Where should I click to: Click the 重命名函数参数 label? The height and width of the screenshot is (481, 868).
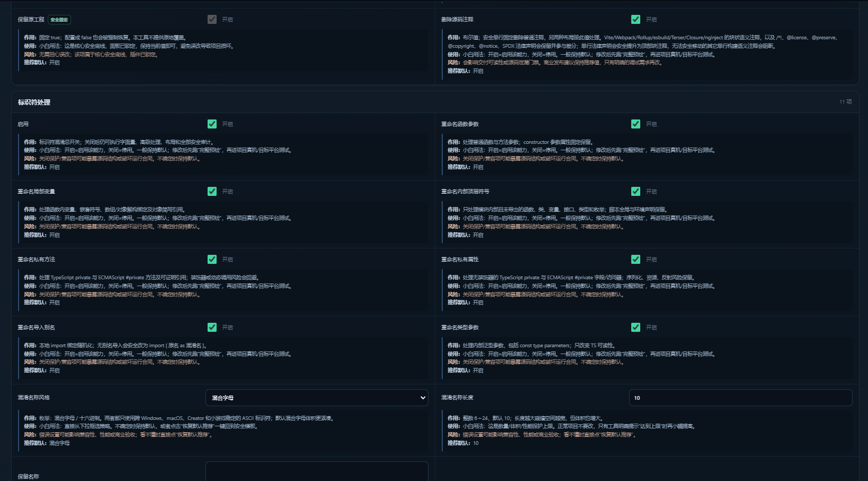click(460, 124)
